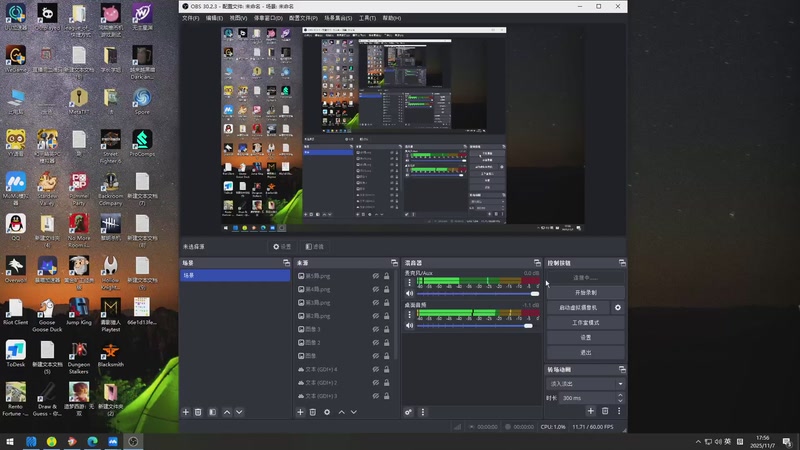Open 设置 button in controls panel
This screenshot has width=800, height=450.
click(x=585, y=338)
